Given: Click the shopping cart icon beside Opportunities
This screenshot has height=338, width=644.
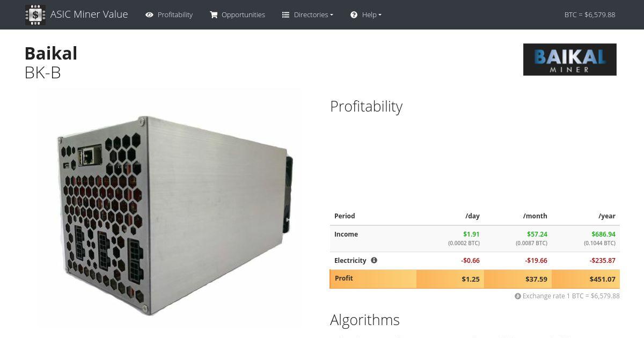Looking at the screenshot, I should [x=214, y=15].
